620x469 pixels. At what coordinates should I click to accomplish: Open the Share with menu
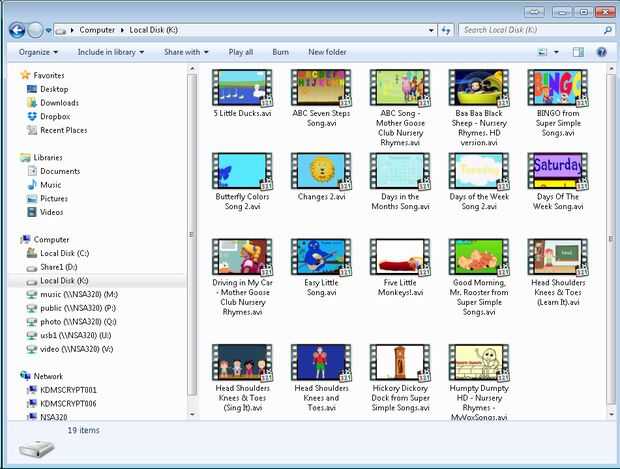(186, 52)
